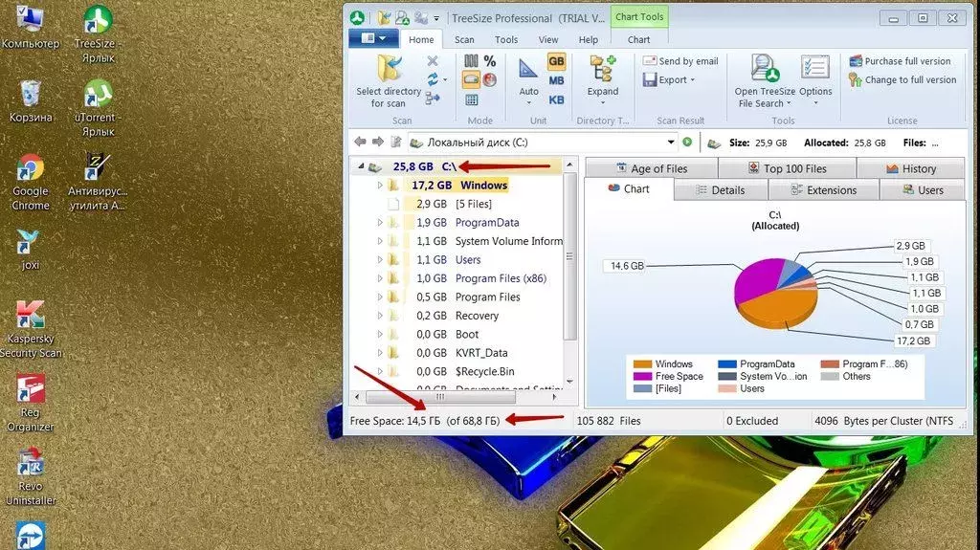This screenshot has width=980, height=550.
Task: Open the Export dropdown menu
Action: pyautogui.click(x=669, y=80)
